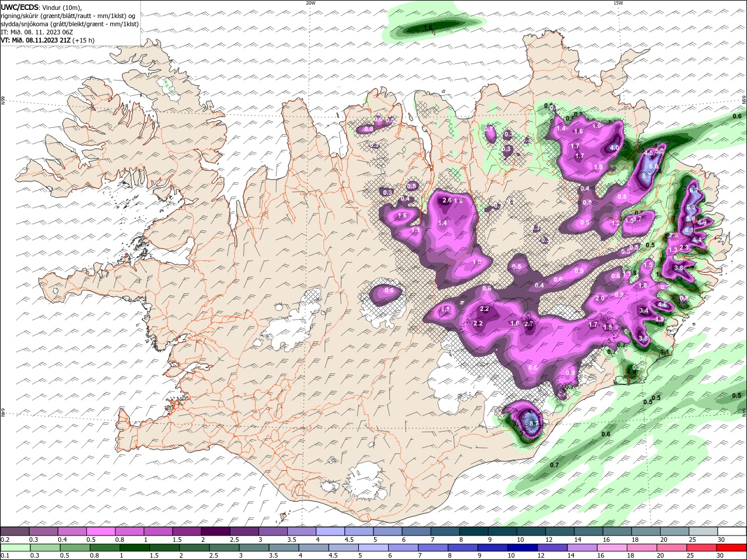Click the 20W longitude label
Viewport: 747px width, 560px height.
coord(310,3)
